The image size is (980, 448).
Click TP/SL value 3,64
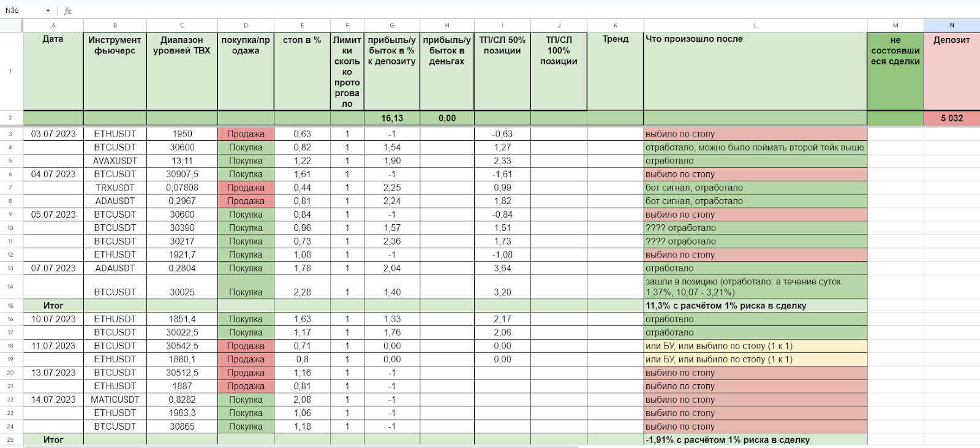coord(502,268)
